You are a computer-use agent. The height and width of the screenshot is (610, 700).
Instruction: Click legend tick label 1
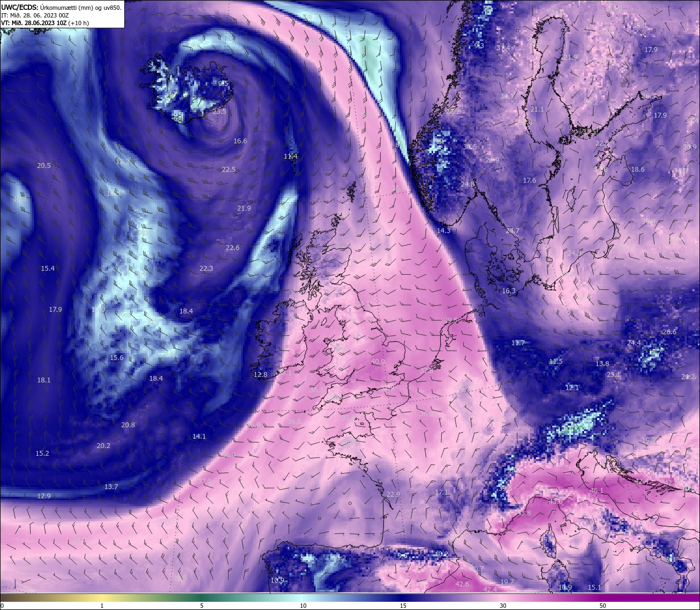pos(102,606)
